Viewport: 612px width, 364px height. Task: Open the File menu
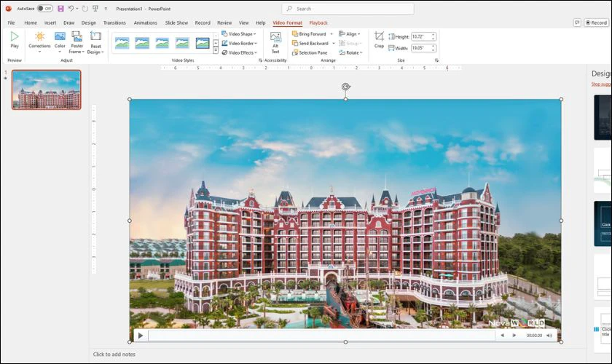(12, 23)
